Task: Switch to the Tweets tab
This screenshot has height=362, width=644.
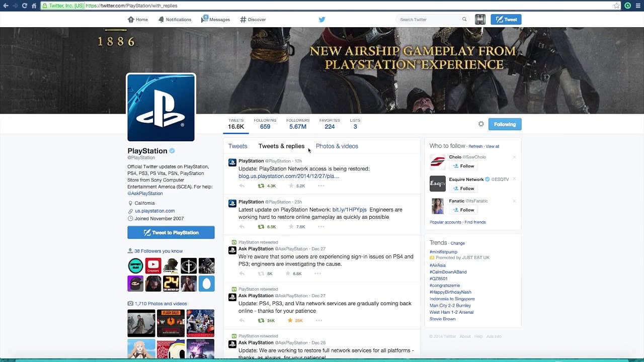Action: pos(237,146)
